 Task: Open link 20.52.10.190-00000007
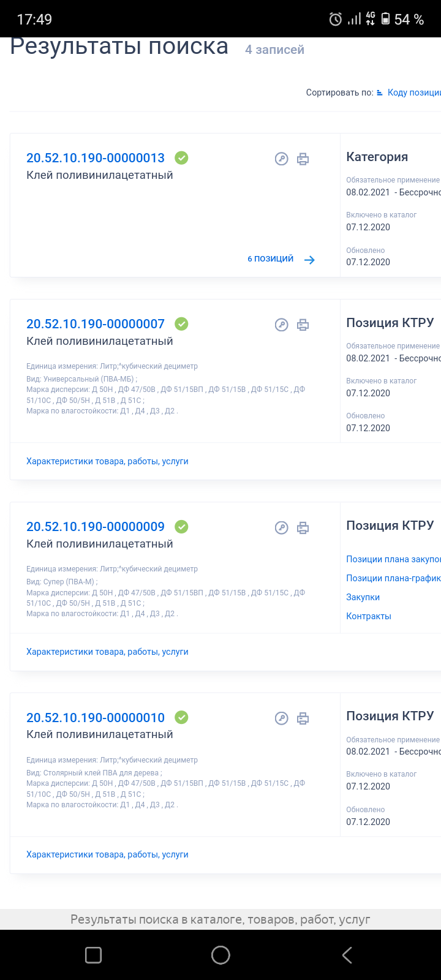[96, 324]
